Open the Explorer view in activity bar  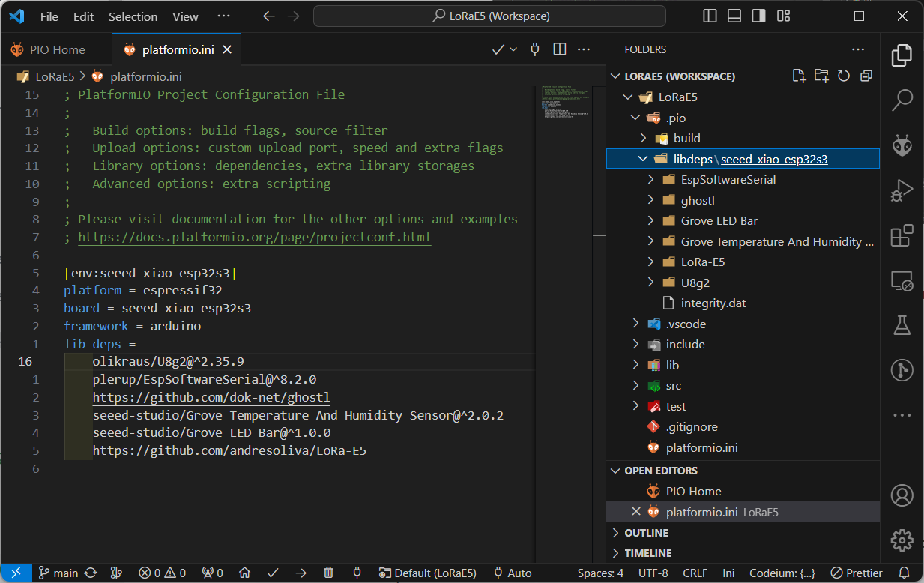[902, 55]
